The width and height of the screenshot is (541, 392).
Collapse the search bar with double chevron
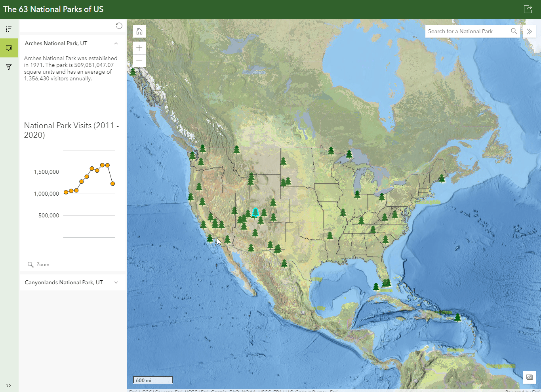tap(530, 31)
